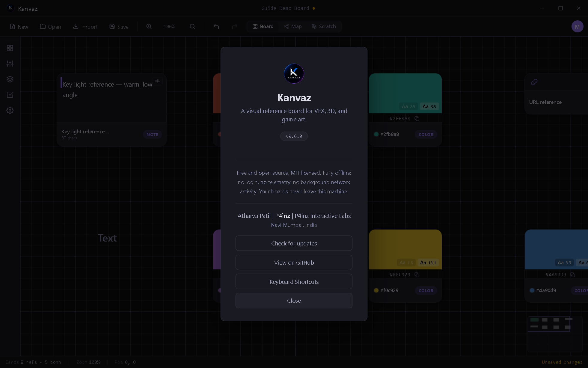Switch to the Scratch tab
The image size is (588, 368).
point(324,26)
